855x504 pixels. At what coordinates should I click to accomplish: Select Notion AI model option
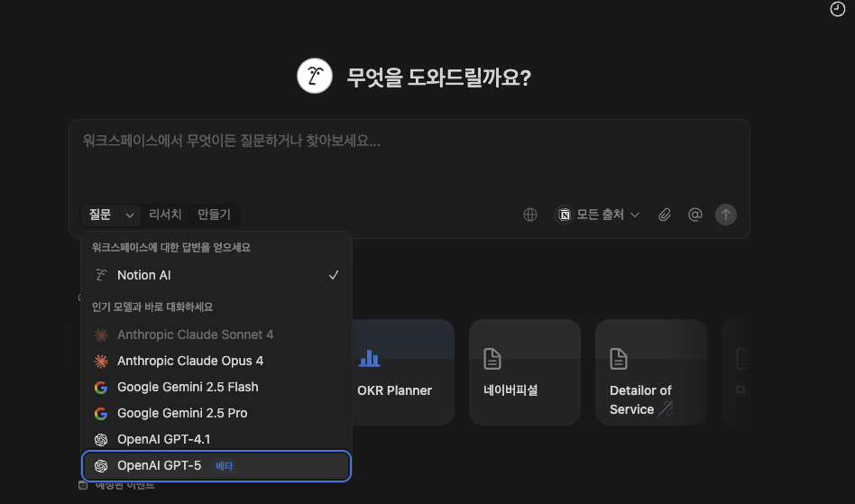coord(216,275)
